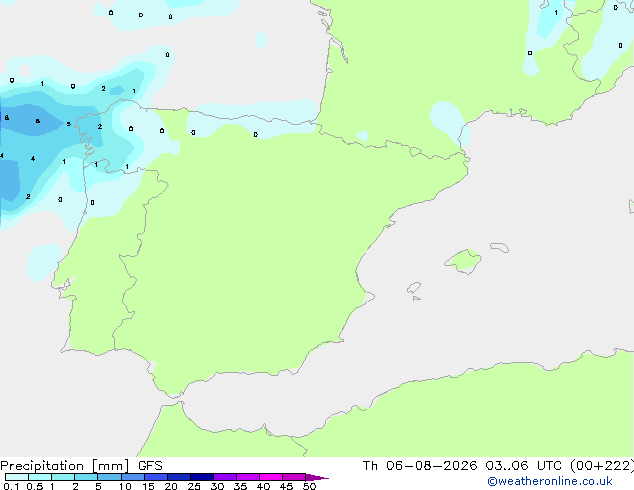634x490 pixels.
Task: Click the "Precipitation [mm] GFS" title text
Action: click(81, 466)
